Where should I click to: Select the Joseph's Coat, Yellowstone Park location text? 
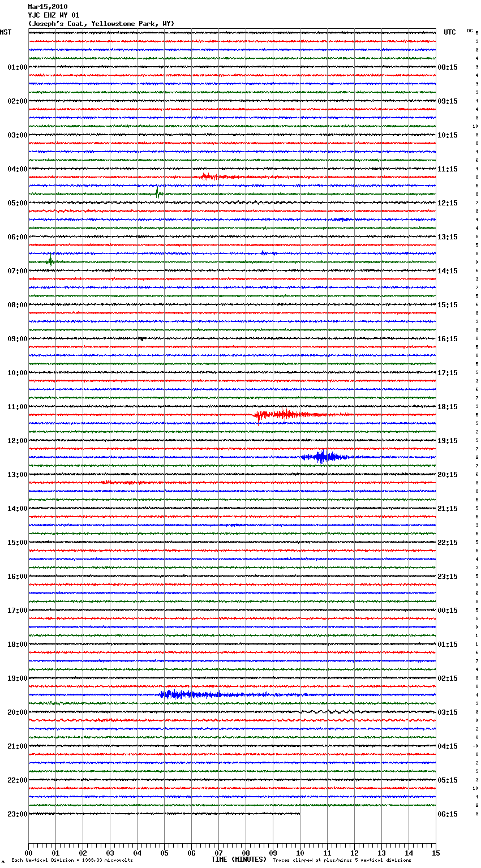tap(101, 24)
